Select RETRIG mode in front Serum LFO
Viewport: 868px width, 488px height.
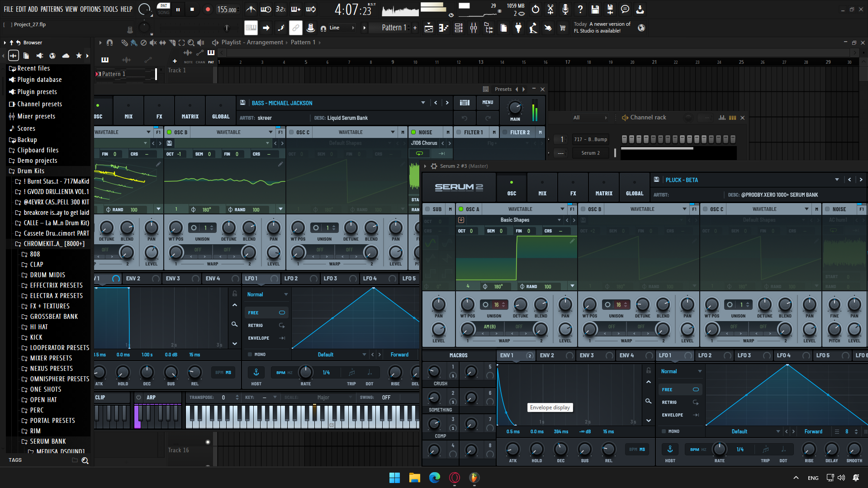coord(680,402)
